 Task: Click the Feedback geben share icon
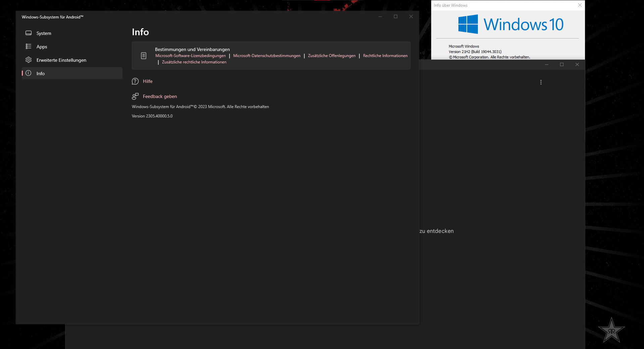135,96
